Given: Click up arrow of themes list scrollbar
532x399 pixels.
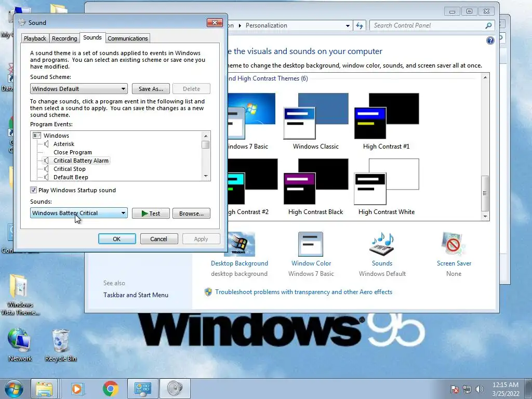Looking at the screenshot, I should [x=485, y=77].
